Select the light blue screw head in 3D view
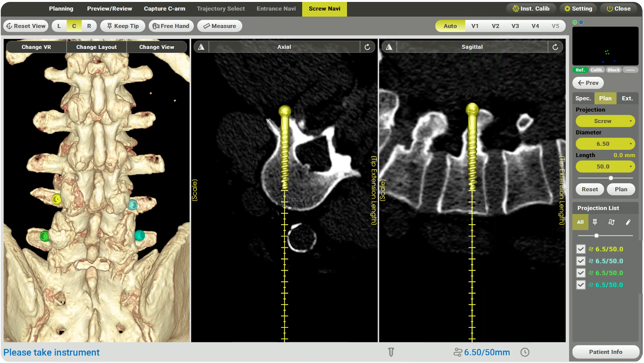The width and height of the screenshot is (644, 363). coord(133,205)
